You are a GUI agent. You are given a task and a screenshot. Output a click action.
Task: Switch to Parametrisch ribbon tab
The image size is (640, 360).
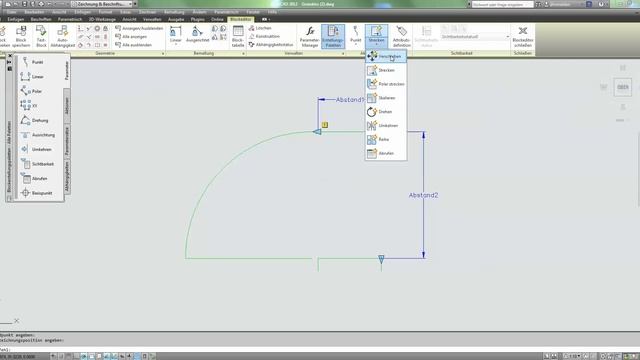pos(70,19)
